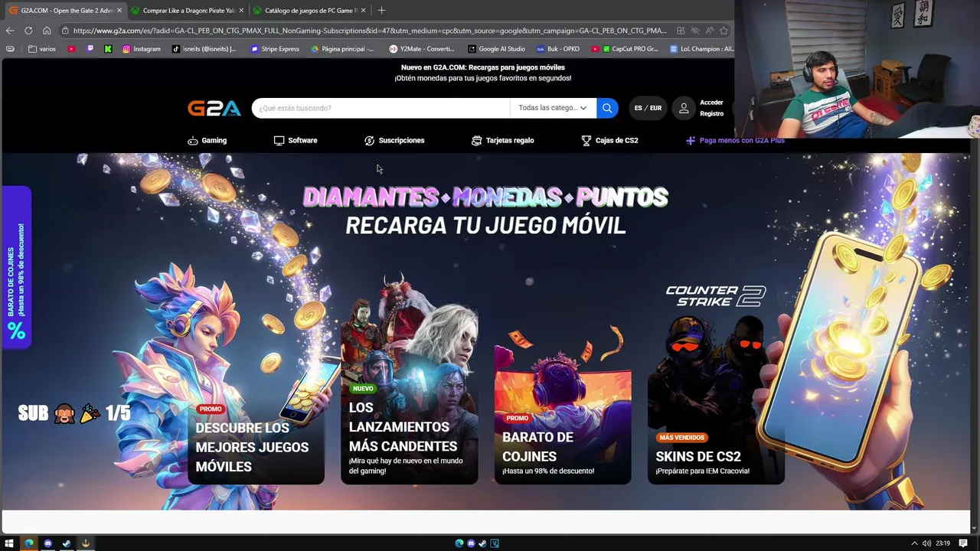Image resolution: width=980 pixels, height=551 pixels.
Task: Open the YouTube bookmark after varios
Action: coord(71,49)
